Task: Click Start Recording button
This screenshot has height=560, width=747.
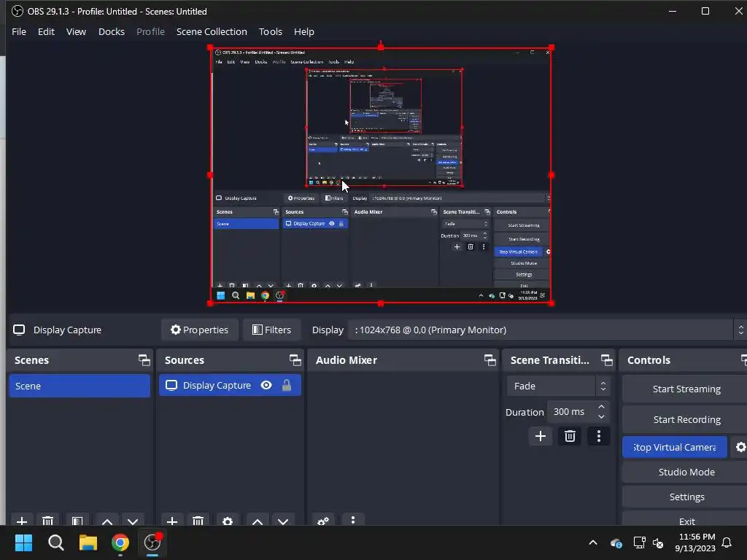Action: (686, 419)
